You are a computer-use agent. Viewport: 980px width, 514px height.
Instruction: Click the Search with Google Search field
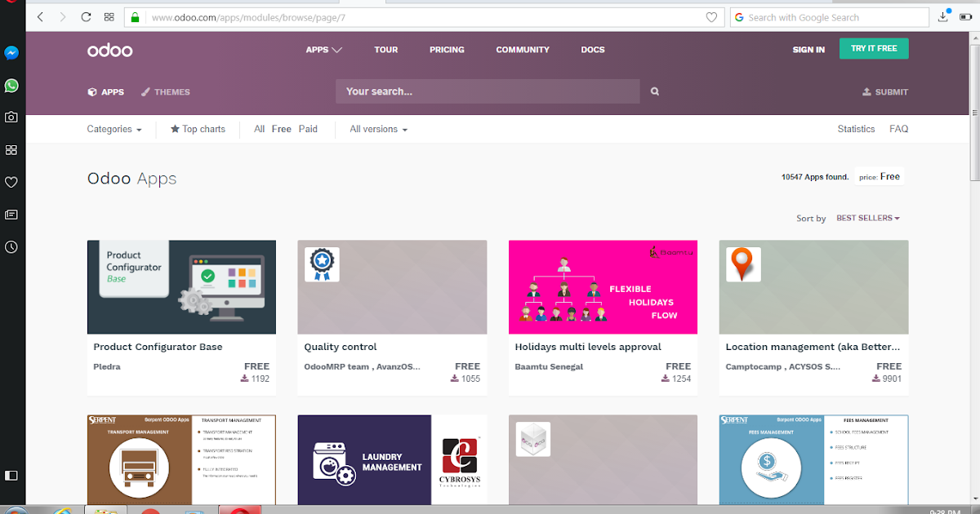829,17
